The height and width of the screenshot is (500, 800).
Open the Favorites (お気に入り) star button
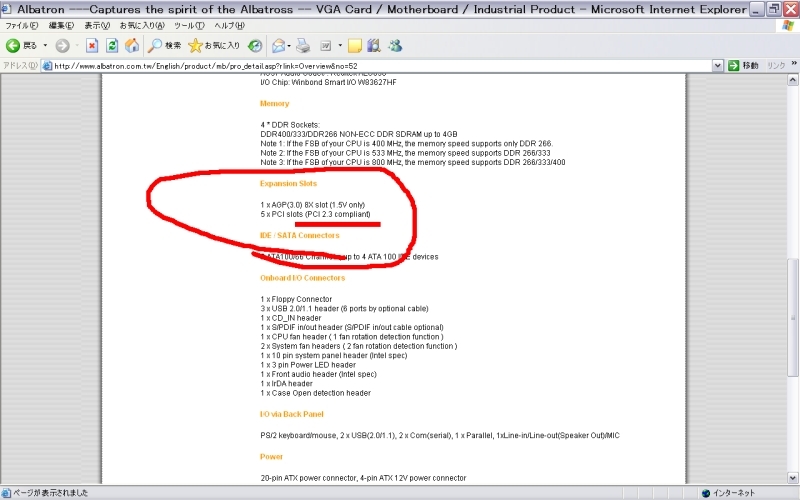pos(214,46)
